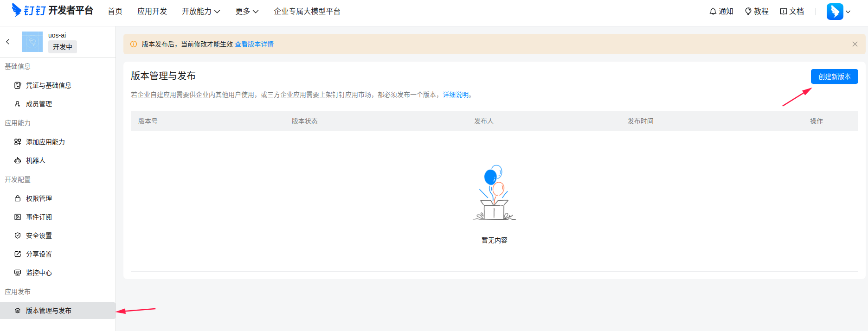
Task: Click the 机器人 robot icon
Action: [x=18, y=160]
